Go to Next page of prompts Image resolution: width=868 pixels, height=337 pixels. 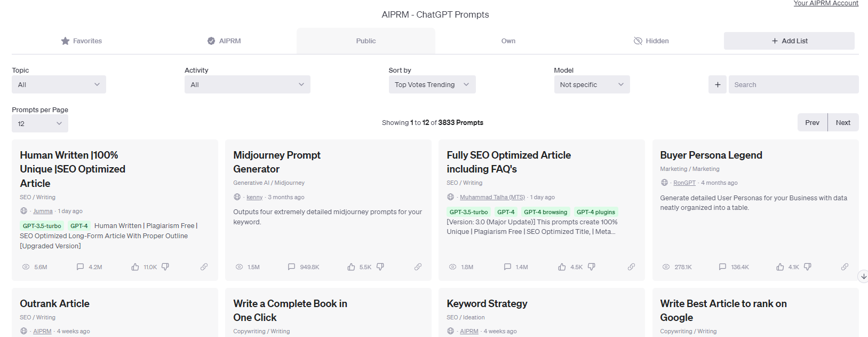point(843,122)
